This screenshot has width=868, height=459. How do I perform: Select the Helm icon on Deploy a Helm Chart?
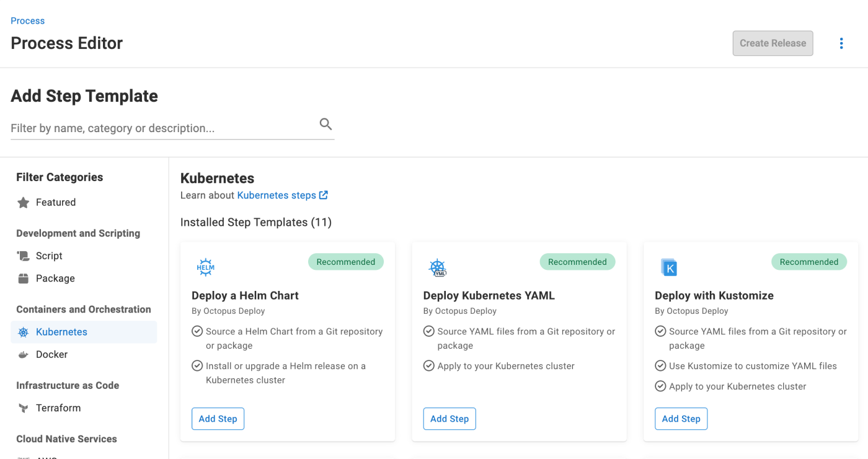point(205,267)
